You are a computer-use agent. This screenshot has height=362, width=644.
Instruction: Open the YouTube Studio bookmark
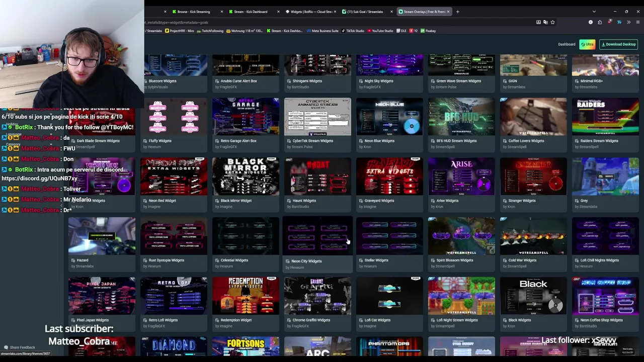[380, 31]
